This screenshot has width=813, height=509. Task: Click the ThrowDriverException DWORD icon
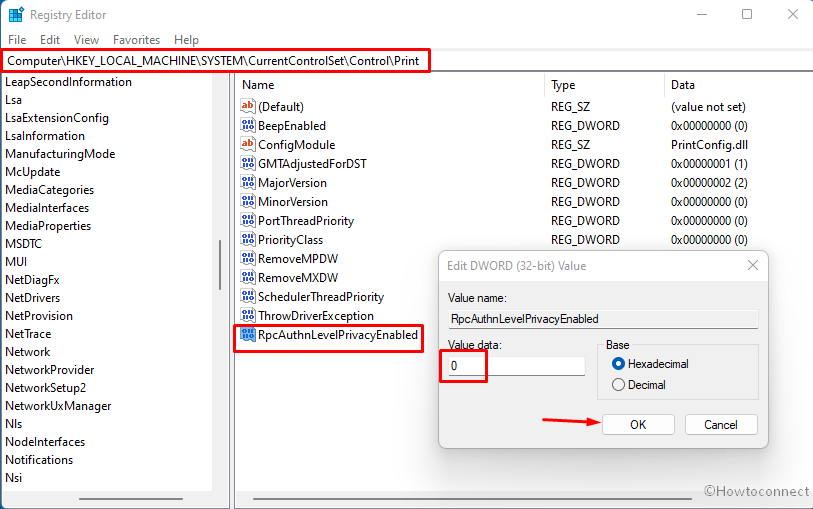248,315
